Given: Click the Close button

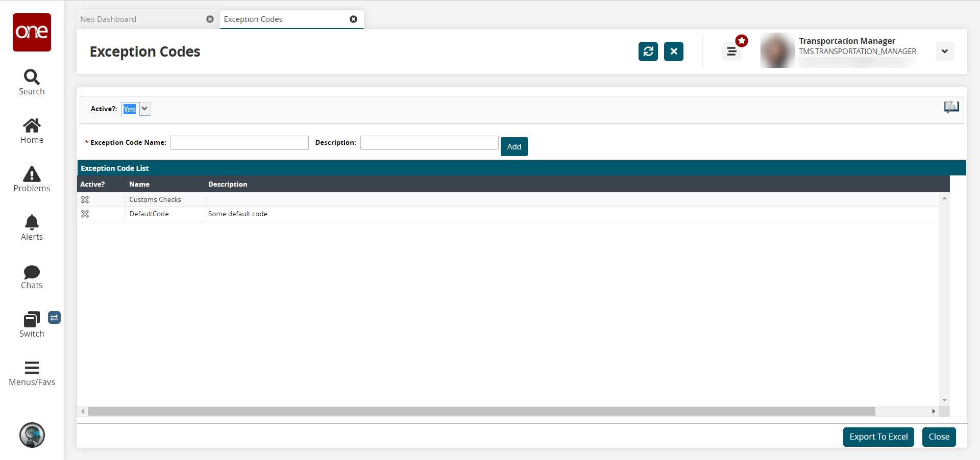Looking at the screenshot, I should click(939, 437).
